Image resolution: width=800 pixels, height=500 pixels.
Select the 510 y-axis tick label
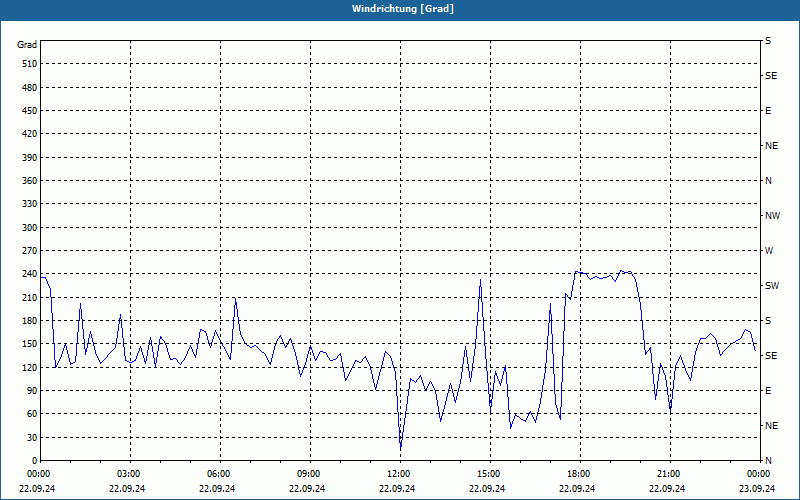30,64
